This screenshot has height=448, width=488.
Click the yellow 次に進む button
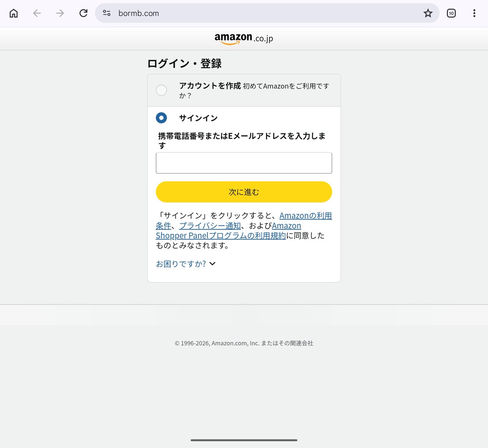click(x=244, y=192)
